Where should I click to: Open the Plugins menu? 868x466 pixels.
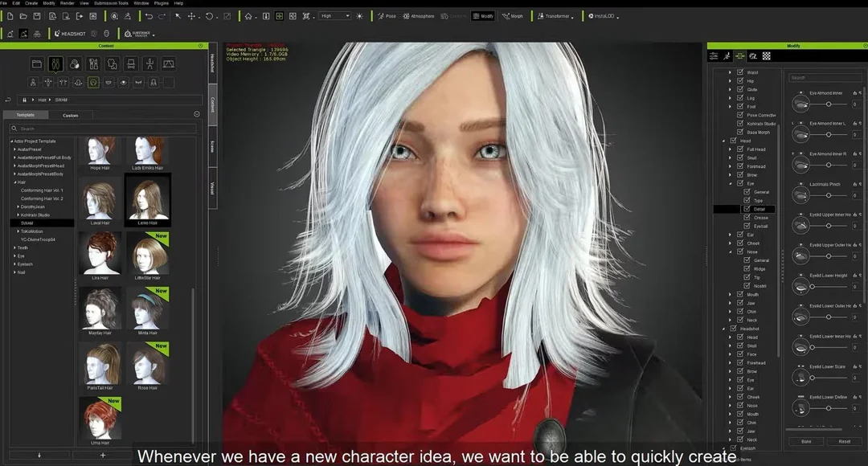tap(161, 2)
